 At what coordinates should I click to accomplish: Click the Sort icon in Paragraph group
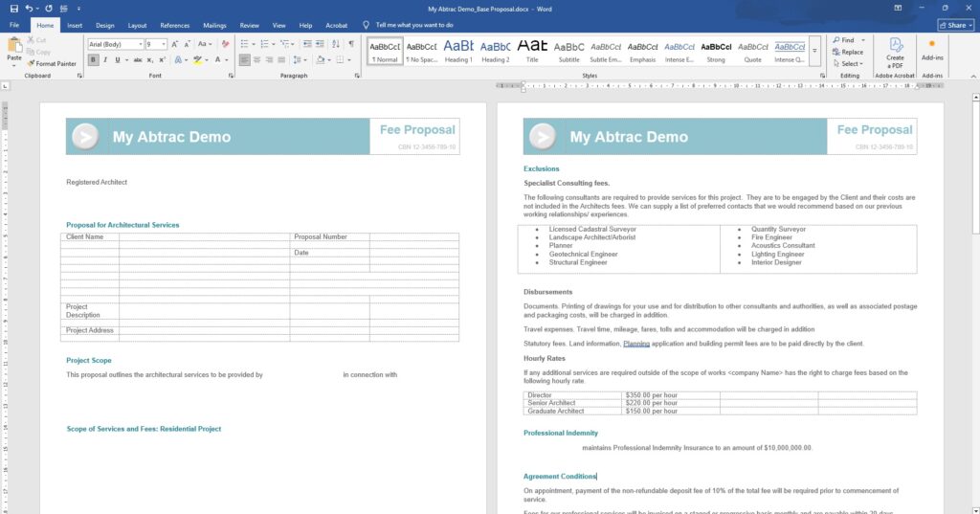(334, 44)
